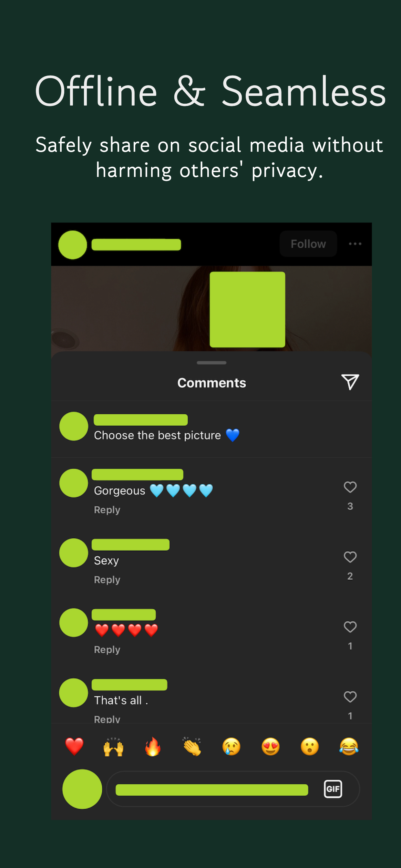
Task: Insert heart-eyes emoji reaction
Action: pos(271,746)
